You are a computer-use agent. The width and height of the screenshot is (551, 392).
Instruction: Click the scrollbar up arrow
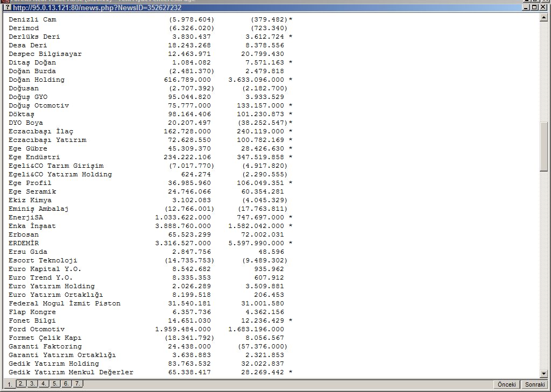(x=543, y=17)
